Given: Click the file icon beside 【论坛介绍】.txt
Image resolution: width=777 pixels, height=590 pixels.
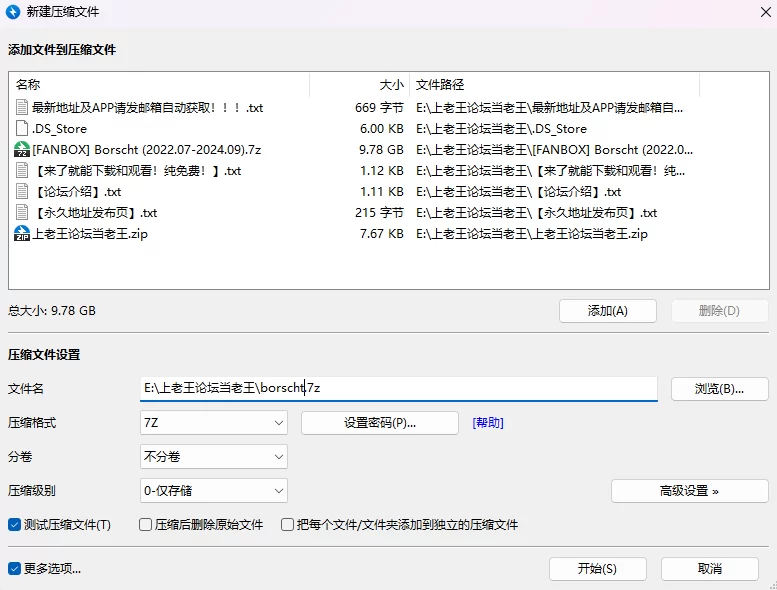Looking at the screenshot, I should [x=22, y=192].
